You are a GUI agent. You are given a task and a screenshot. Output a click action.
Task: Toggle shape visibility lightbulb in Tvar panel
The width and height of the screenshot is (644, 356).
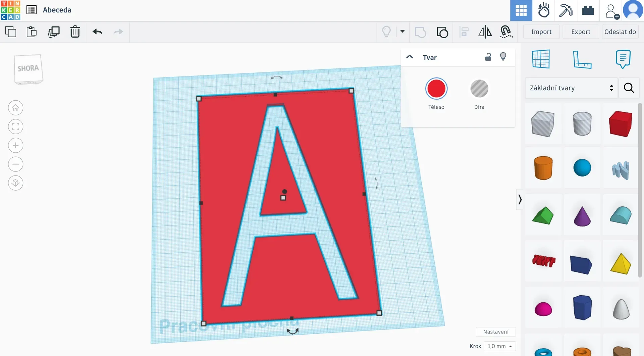[503, 57]
